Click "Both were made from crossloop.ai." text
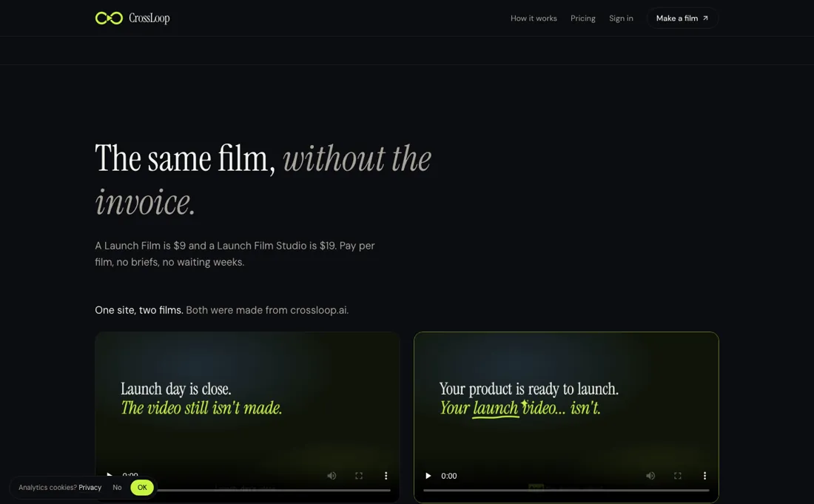 click(267, 310)
